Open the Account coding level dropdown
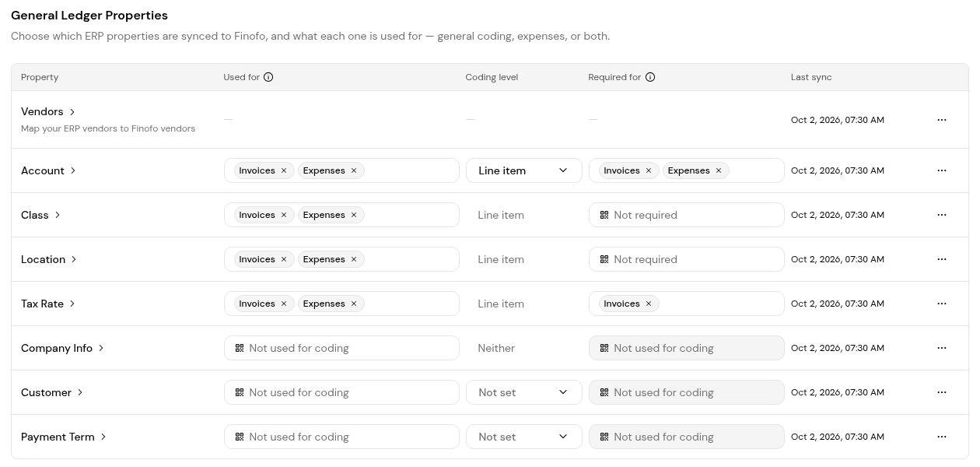 (x=524, y=170)
